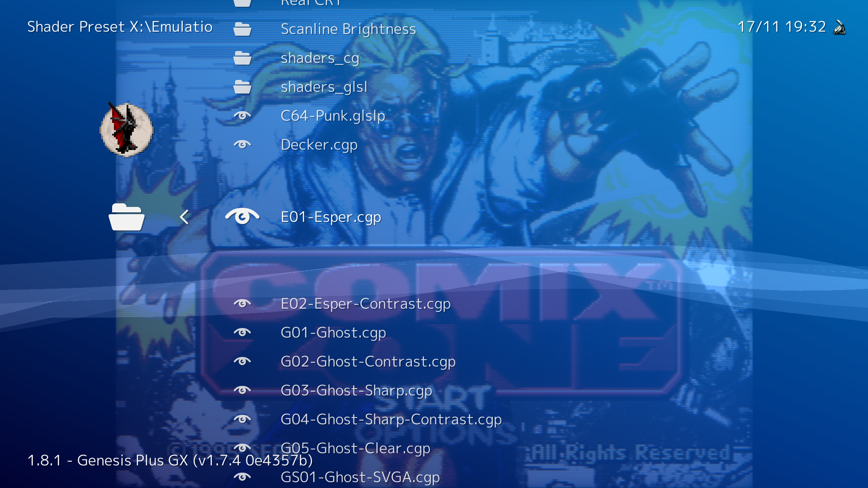
Task: Go back using the left chevron arrow
Action: click(x=184, y=217)
